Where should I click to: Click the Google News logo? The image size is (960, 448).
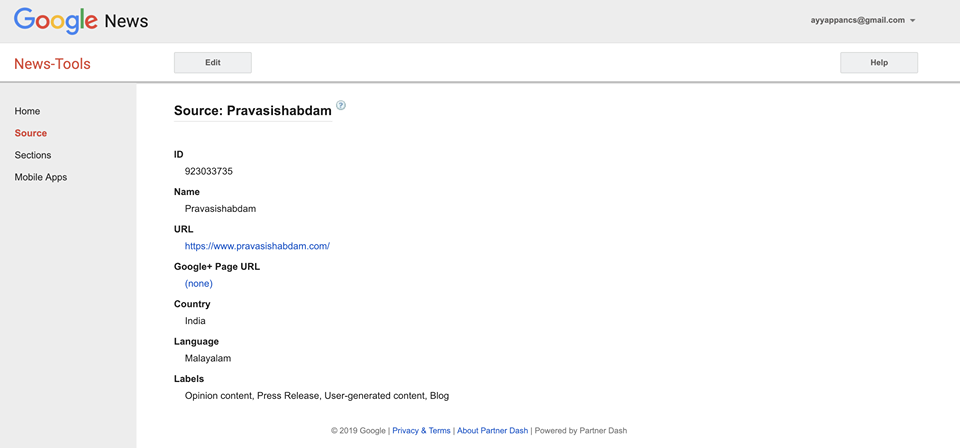81,21
